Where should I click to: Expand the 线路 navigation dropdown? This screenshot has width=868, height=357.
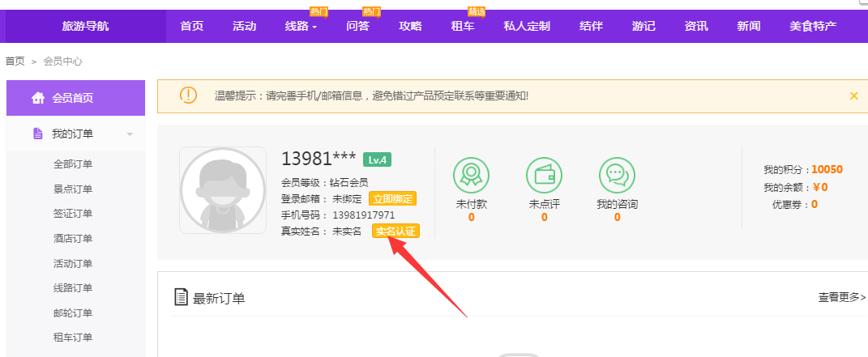[x=301, y=26]
